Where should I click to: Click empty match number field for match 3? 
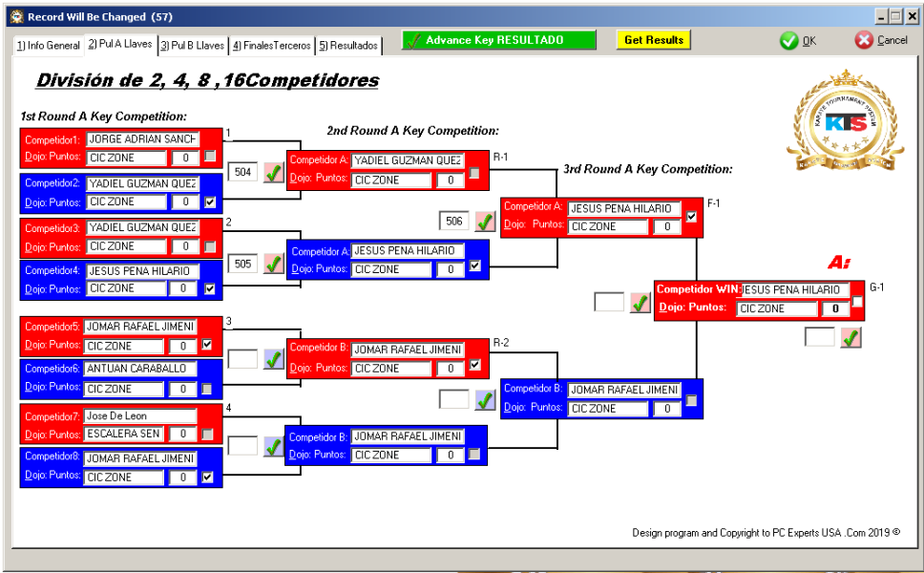pos(242,358)
